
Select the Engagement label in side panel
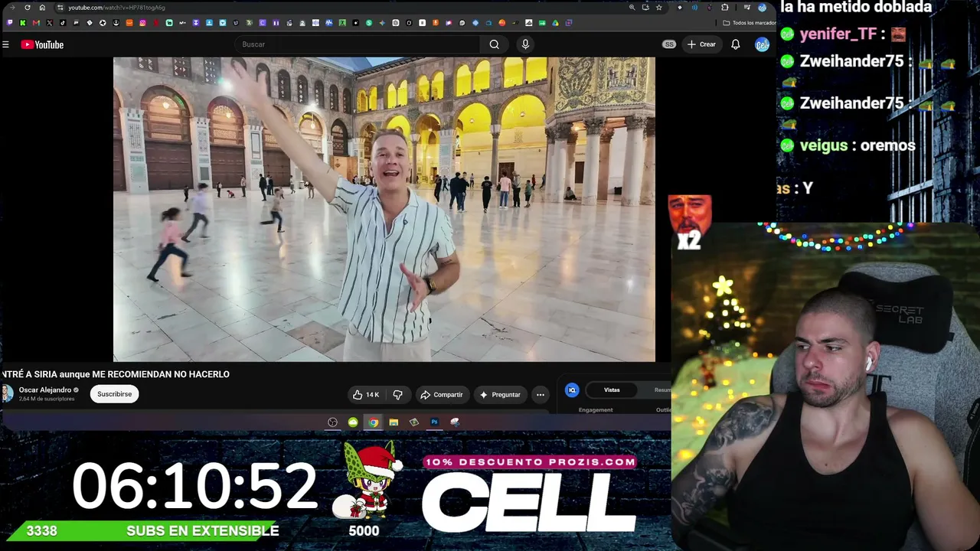pos(596,410)
